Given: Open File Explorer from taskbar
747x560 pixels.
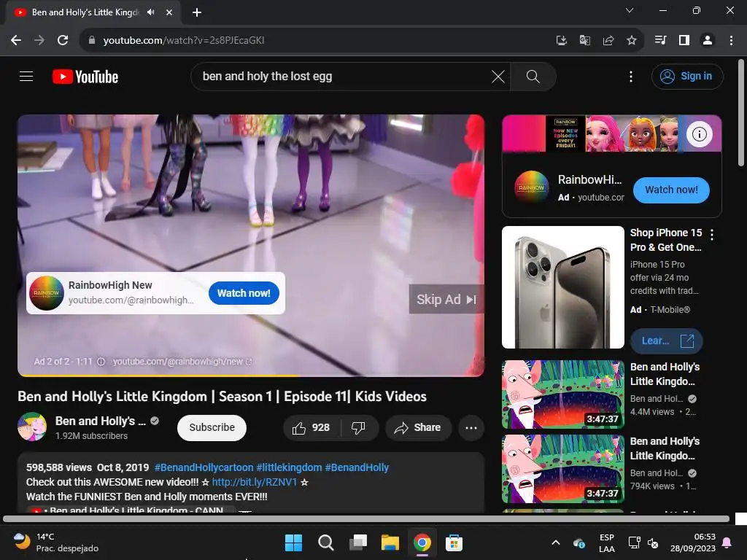Looking at the screenshot, I should coord(390,542).
